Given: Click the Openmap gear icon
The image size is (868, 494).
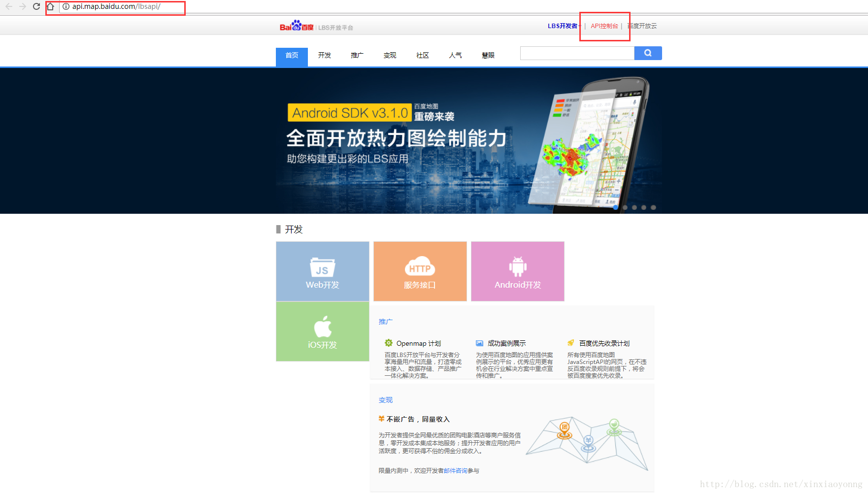Looking at the screenshot, I should tap(389, 343).
